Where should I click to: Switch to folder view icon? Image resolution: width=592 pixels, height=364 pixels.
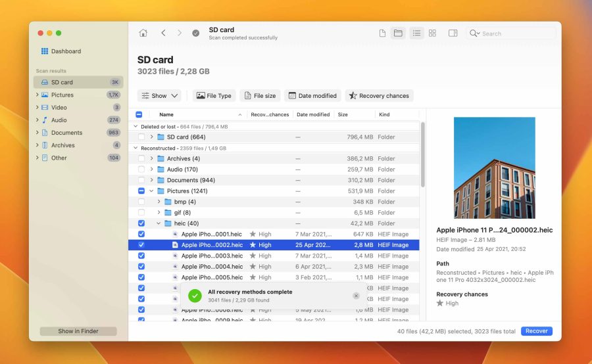(x=398, y=34)
